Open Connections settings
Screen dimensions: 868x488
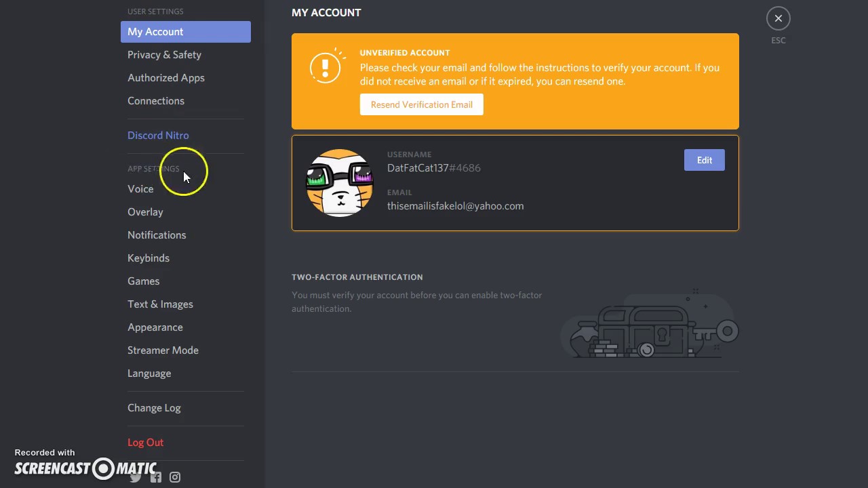point(186,101)
